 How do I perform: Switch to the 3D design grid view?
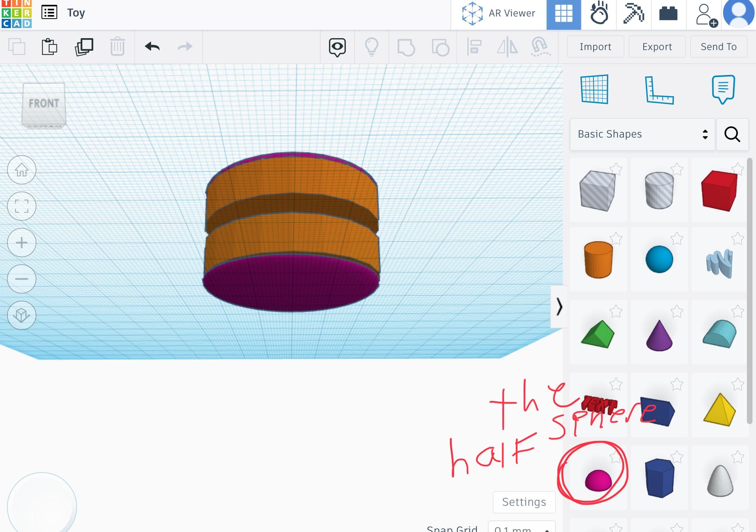click(563, 14)
